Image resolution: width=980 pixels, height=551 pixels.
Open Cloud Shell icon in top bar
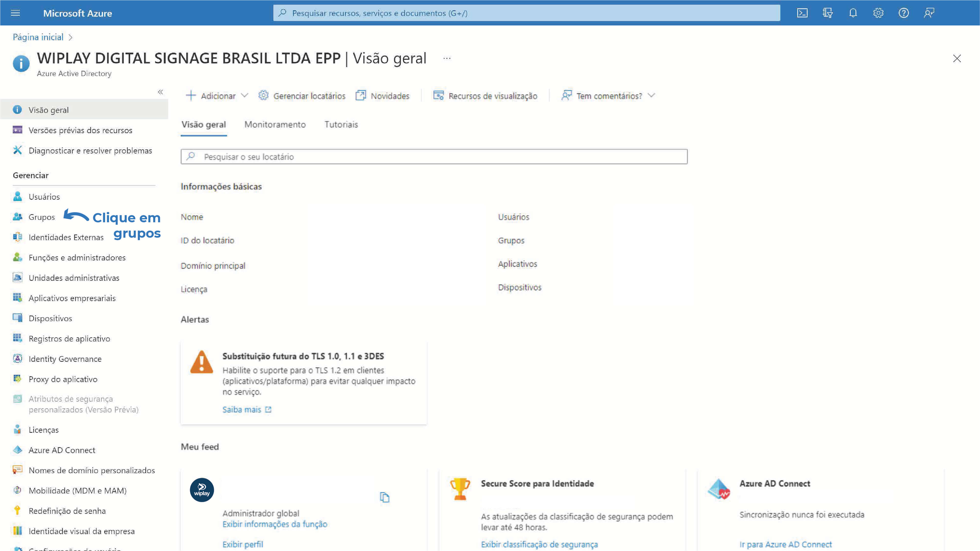(802, 13)
